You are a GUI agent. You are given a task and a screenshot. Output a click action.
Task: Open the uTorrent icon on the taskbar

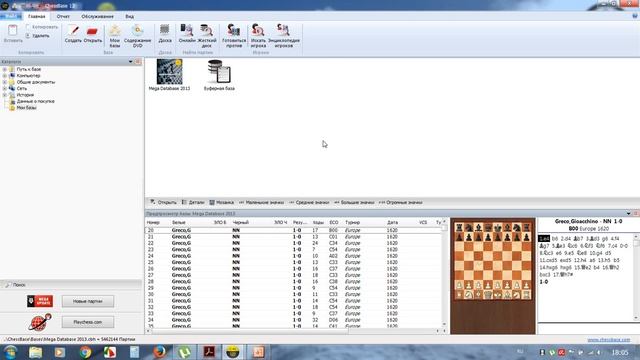(184, 352)
